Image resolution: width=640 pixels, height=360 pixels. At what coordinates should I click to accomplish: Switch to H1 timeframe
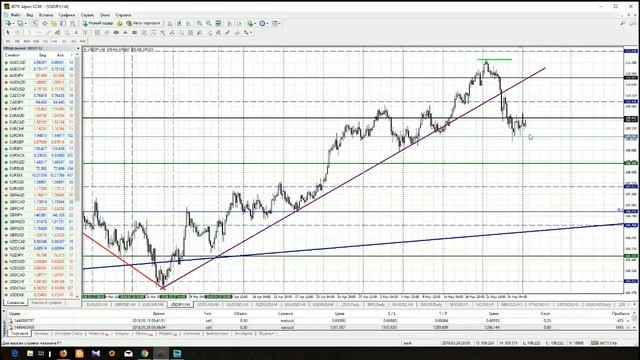(x=45, y=41)
